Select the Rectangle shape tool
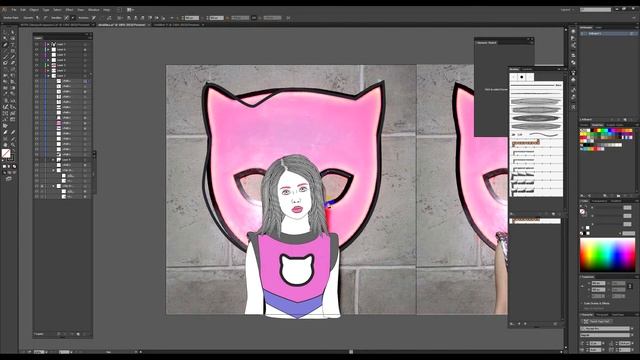 pyautogui.click(x=13, y=51)
